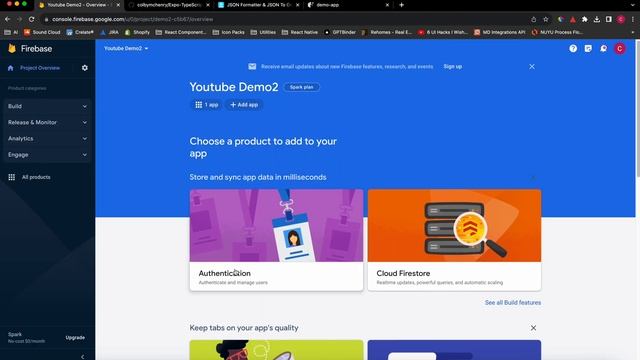This screenshot has width=640, height=360.
Task: Show more bookmarks overflow chevron
Action: (633, 32)
